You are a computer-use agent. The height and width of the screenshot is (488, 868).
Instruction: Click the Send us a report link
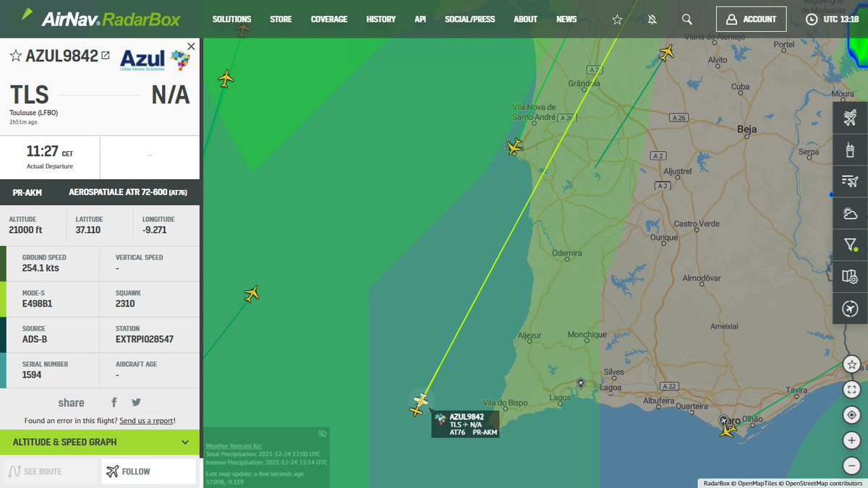pos(146,421)
